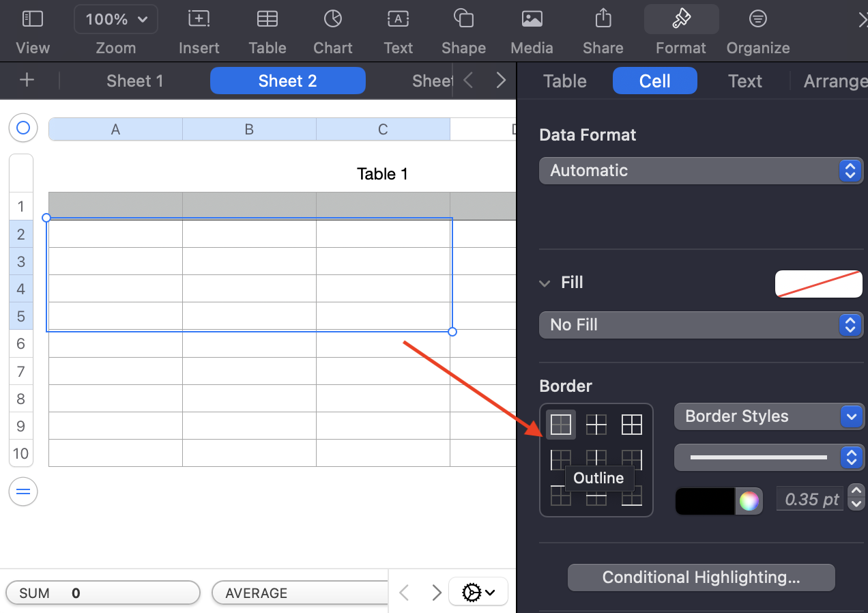Select column C header
The height and width of the screenshot is (613, 868).
point(384,129)
